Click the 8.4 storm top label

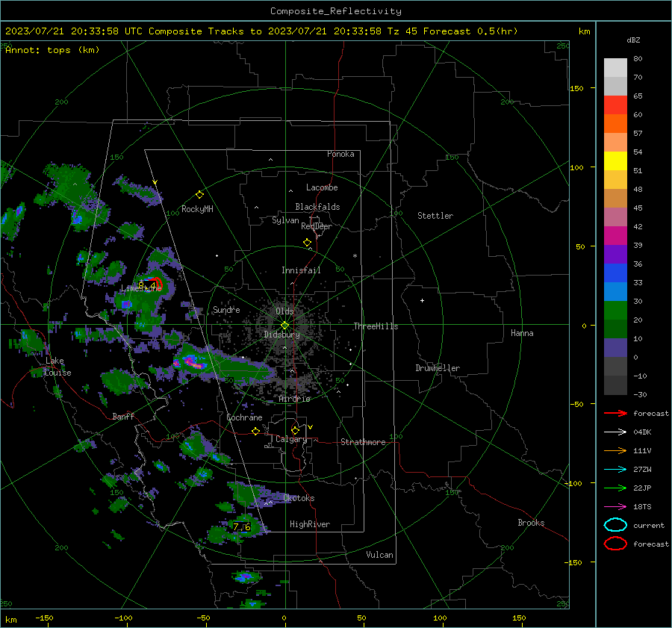coord(146,285)
